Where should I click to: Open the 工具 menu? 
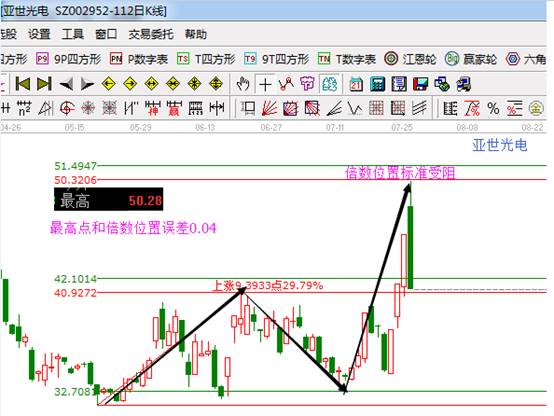pyautogui.click(x=73, y=34)
